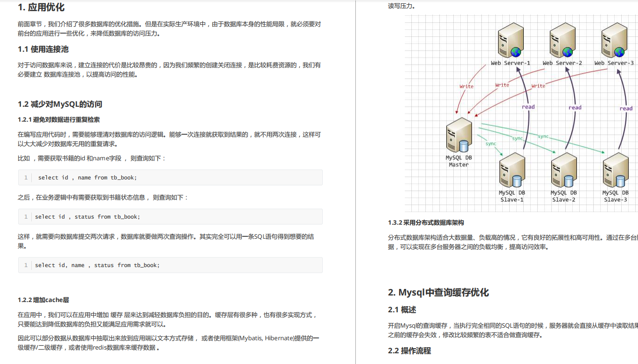Click the subheading "1.3.2 采用分布式数据库架构"

point(426,223)
